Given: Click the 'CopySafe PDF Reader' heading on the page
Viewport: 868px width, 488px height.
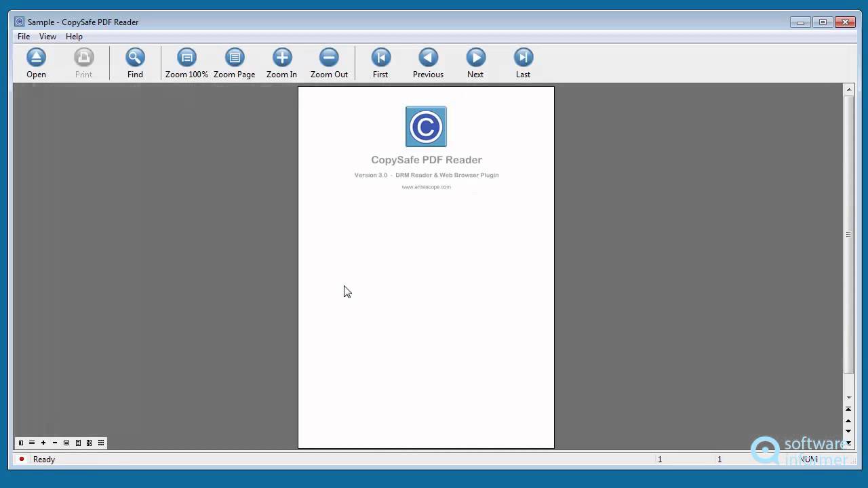Looking at the screenshot, I should 427,160.
